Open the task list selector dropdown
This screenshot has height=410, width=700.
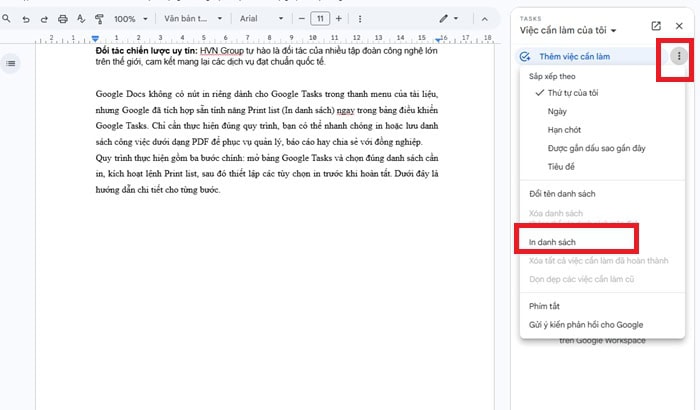click(568, 30)
